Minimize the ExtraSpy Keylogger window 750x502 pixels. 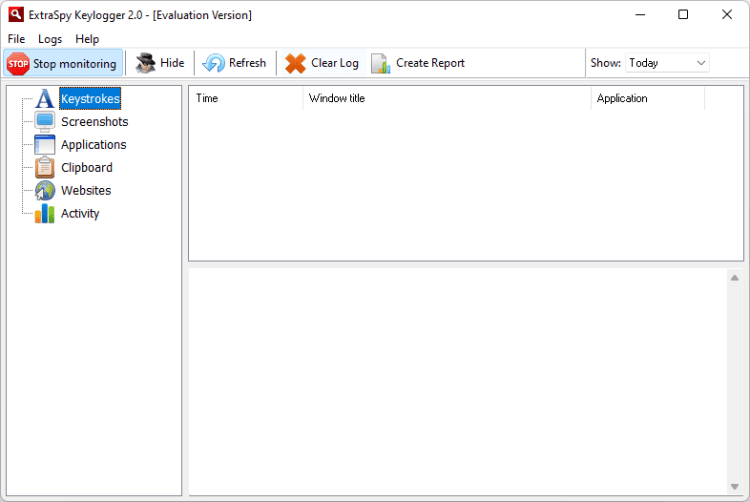[640, 14]
